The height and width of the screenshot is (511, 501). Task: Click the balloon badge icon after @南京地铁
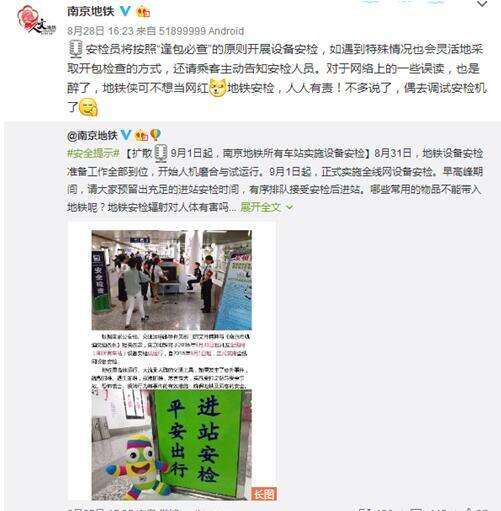(155, 135)
